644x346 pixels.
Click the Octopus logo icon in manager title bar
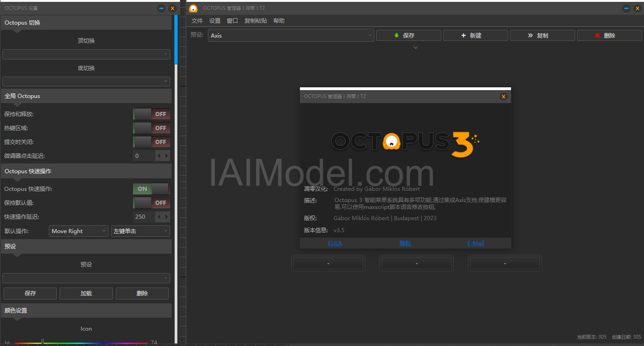click(x=193, y=8)
